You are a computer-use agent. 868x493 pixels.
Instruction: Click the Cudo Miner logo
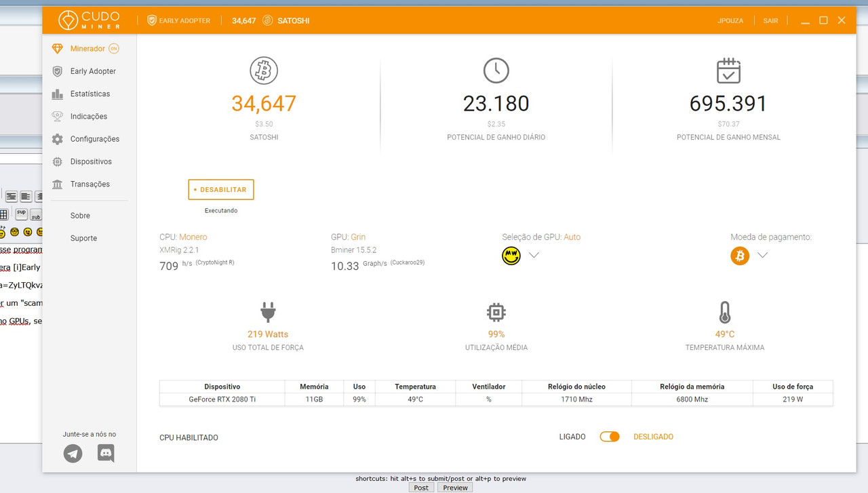point(90,20)
